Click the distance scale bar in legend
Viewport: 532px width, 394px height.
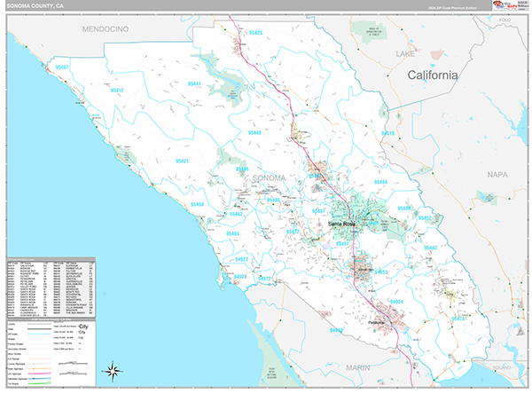(73, 364)
